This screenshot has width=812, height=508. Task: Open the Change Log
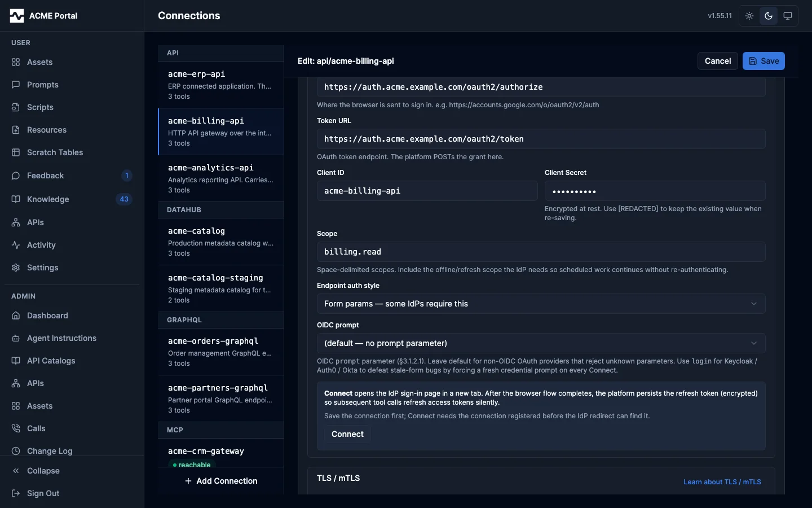[72, 450]
